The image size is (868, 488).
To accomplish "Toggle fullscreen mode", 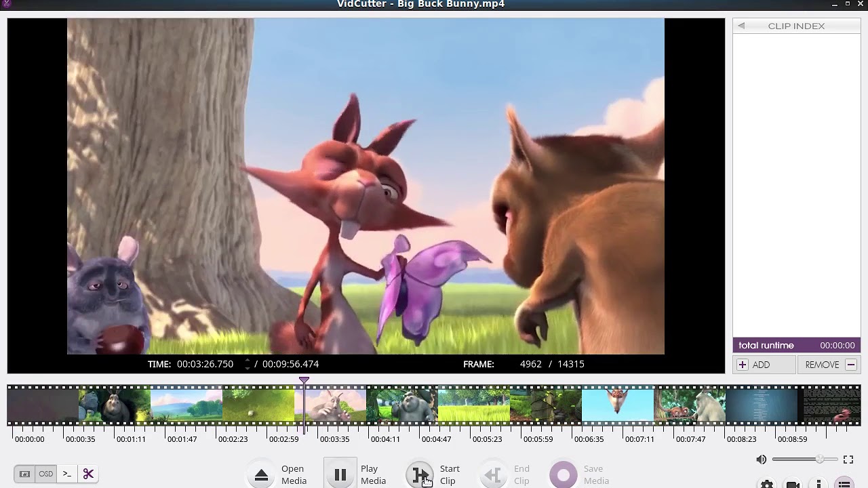I will click(x=848, y=460).
